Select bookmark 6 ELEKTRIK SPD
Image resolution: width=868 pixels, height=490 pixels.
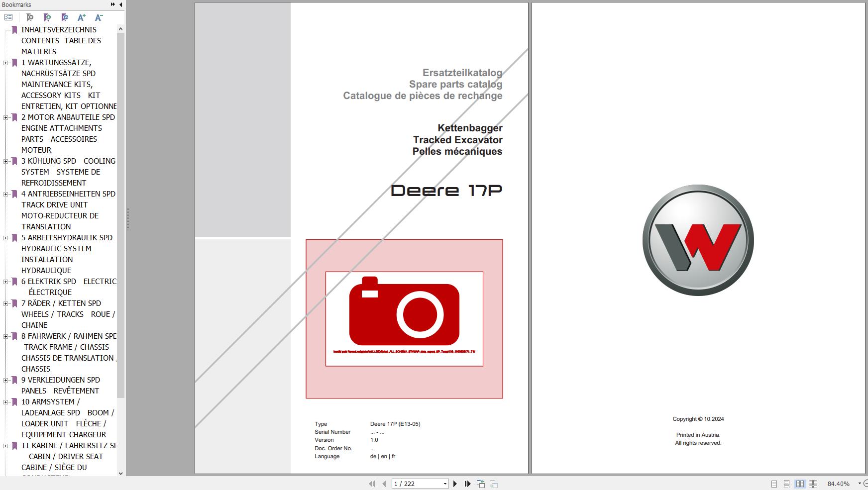pyautogui.click(x=69, y=287)
